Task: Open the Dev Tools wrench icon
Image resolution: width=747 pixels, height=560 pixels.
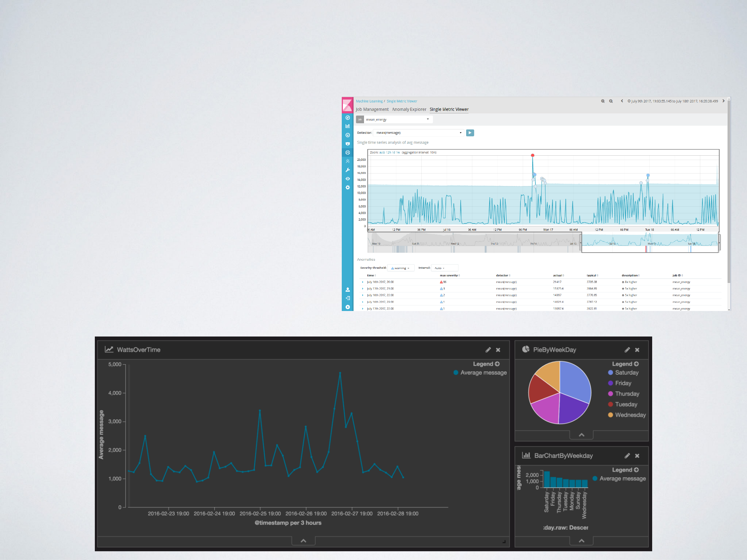Action: [x=348, y=170]
